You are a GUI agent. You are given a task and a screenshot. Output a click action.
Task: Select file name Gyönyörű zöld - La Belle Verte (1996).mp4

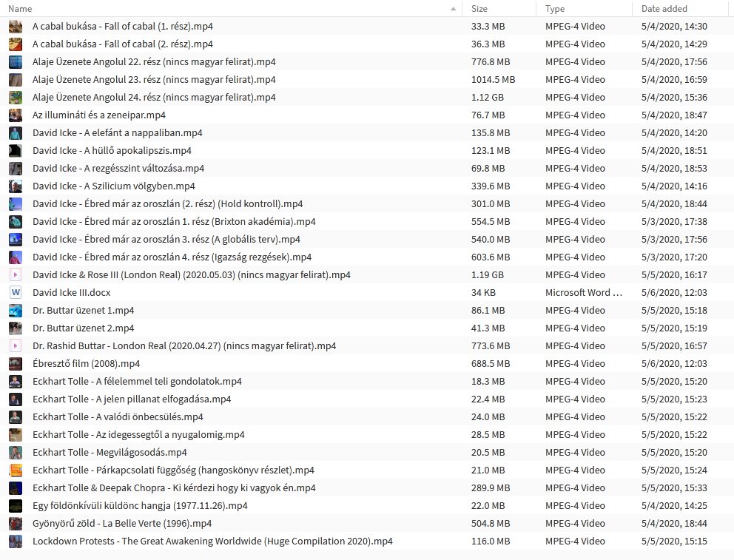tap(122, 524)
